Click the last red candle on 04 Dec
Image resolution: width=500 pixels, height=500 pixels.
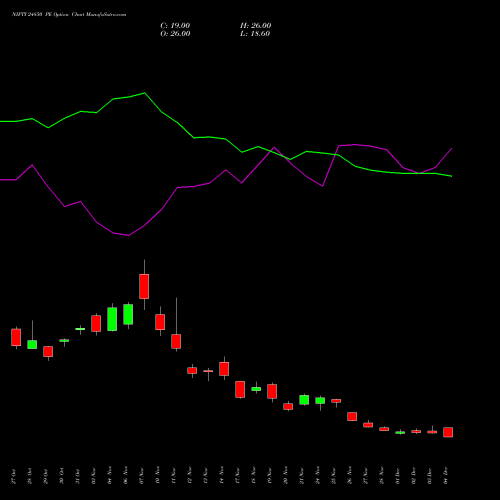tap(448, 432)
